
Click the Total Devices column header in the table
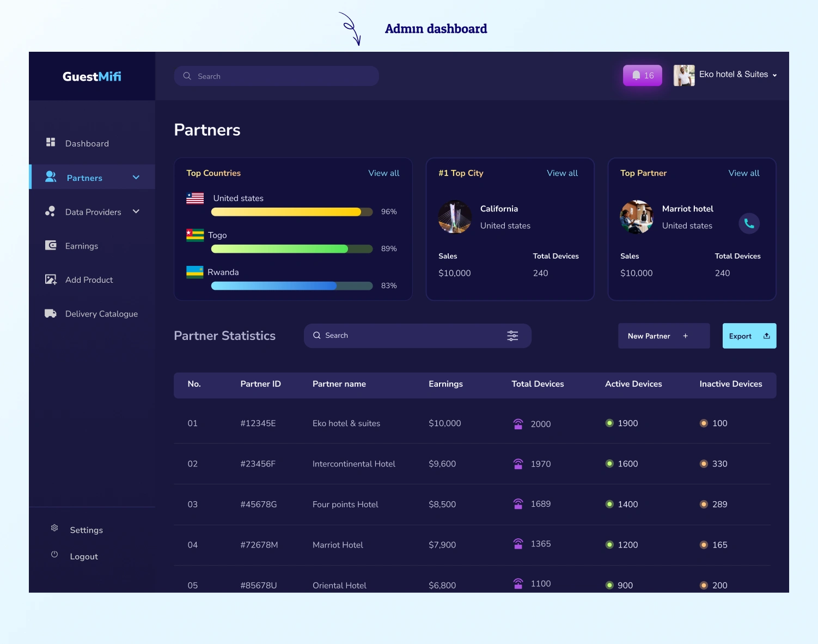pyautogui.click(x=538, y=384)
